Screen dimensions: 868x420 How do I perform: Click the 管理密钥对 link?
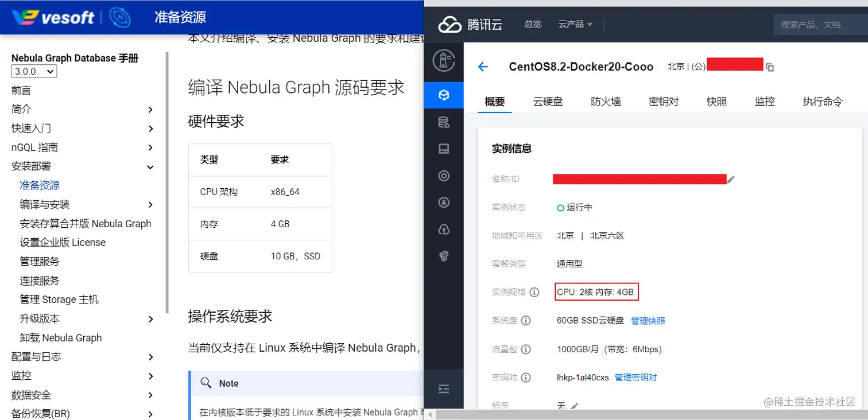coord(636,378)
